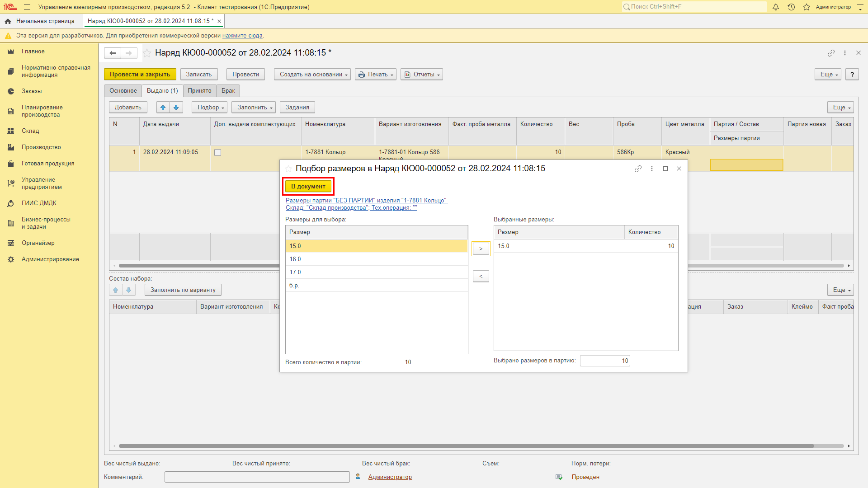
Task: Open Планирование производства section
Action: click(42, 111)
